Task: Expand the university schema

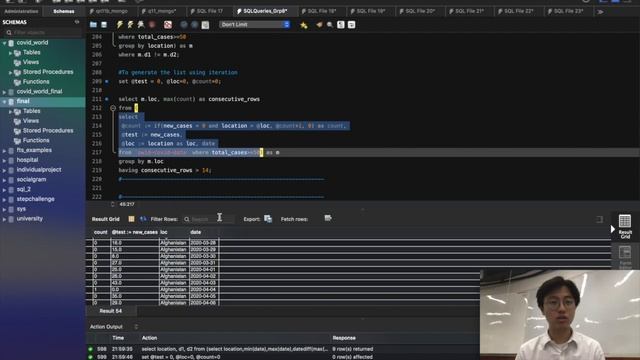Action: pyautogui.click(x=4, y=219)
